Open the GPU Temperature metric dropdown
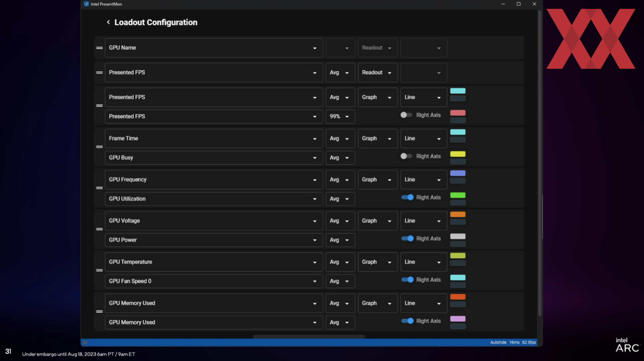 pos(214,262)
